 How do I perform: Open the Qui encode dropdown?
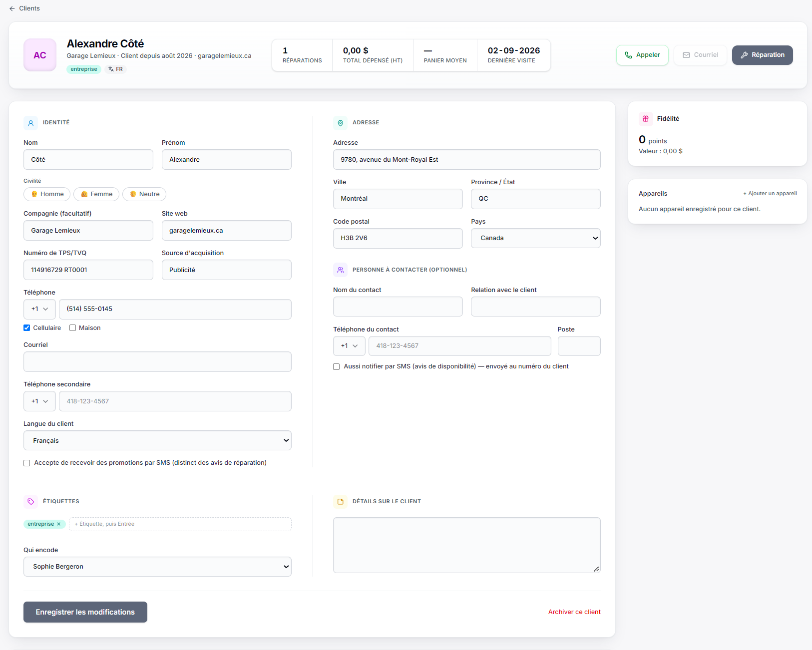tap(157, 567)
